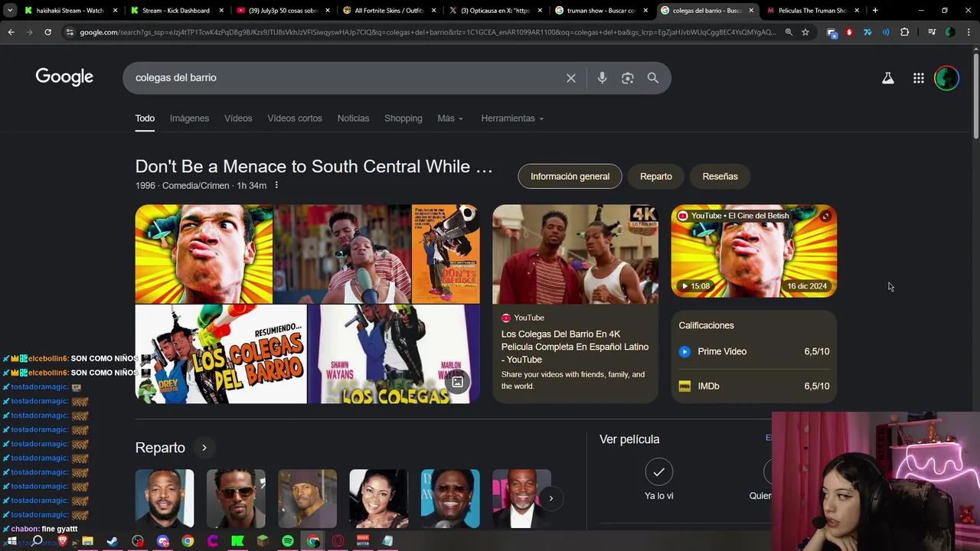This screenshot has height=551, width=980.
Task: Click the Reseñas chip button
Action: pos(720,177)
